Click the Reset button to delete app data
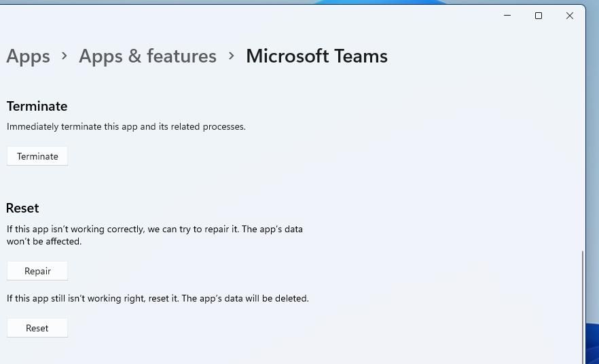The image size is (599, 364). click(37, 328)
